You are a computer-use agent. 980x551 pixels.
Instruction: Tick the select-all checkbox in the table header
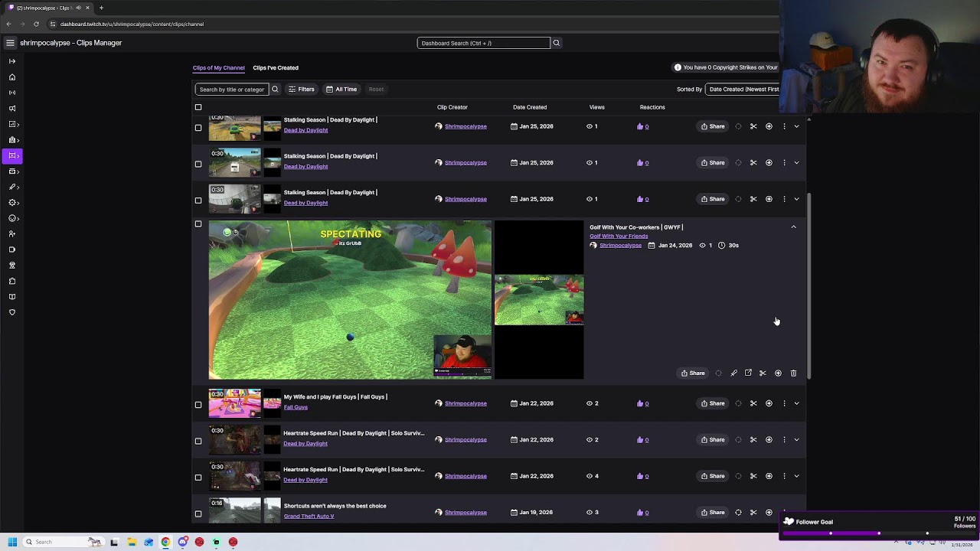point(198,107)
